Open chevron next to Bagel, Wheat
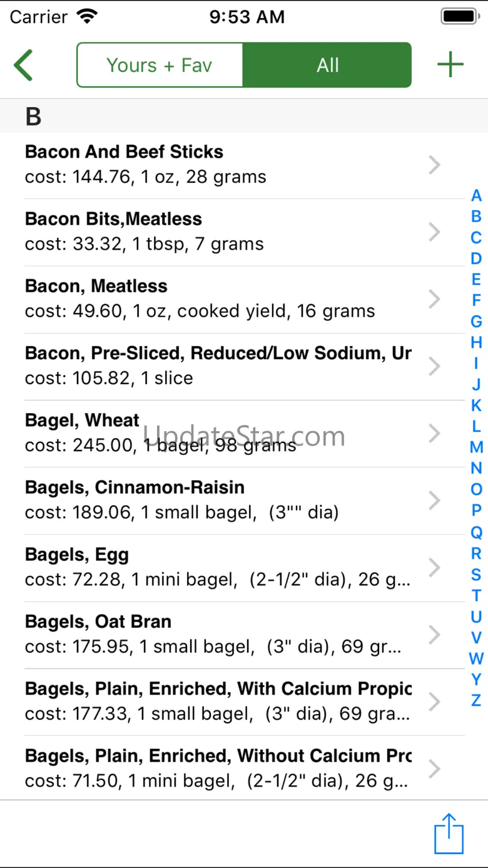Screen dimensions: 488x868 coord(434,433)
